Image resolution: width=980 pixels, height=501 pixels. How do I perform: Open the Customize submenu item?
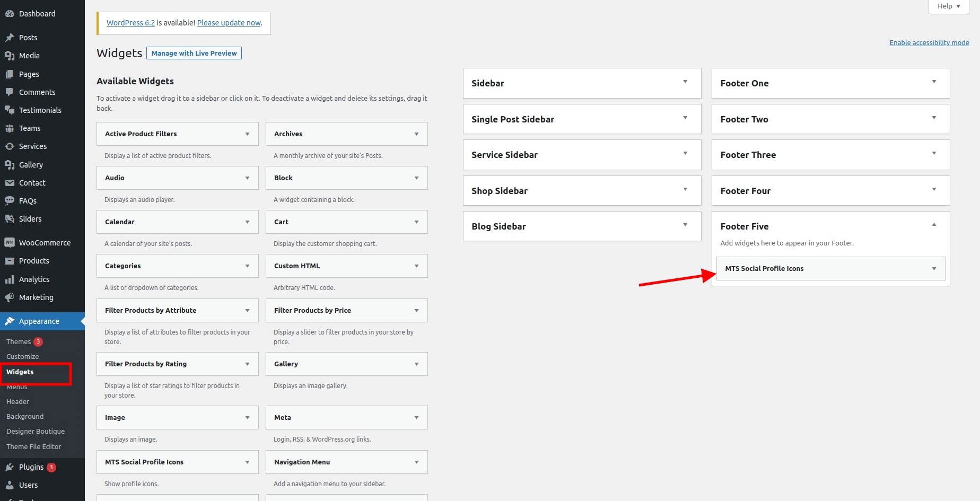(23, 357)
